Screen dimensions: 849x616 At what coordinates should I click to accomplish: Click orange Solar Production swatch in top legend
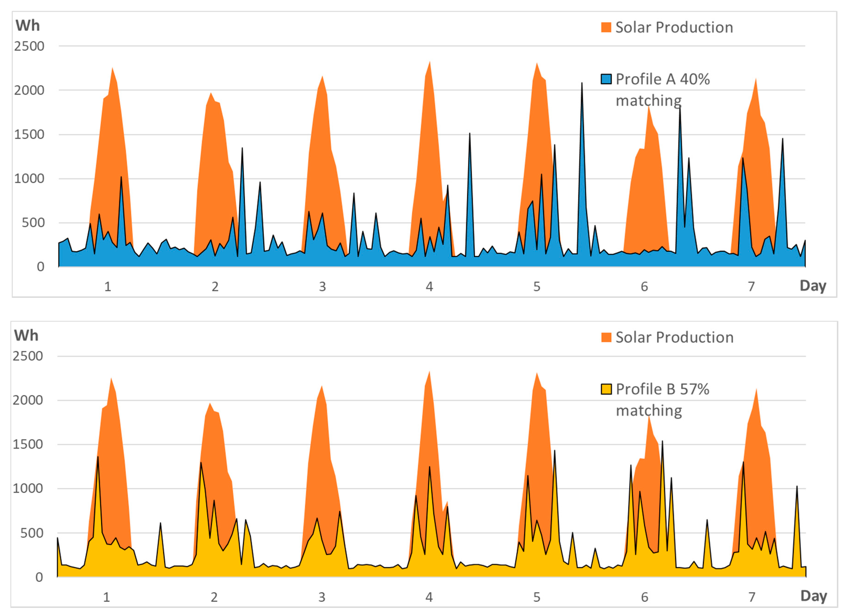pos(606,27)
